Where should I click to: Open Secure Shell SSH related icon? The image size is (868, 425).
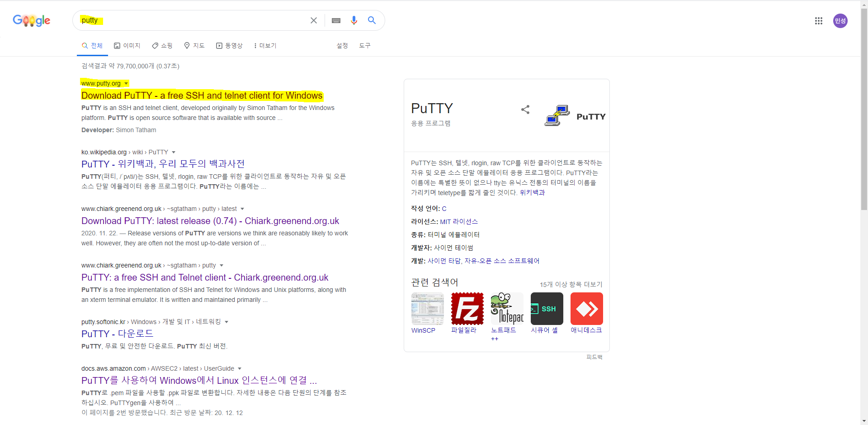(x=547, y=309)
